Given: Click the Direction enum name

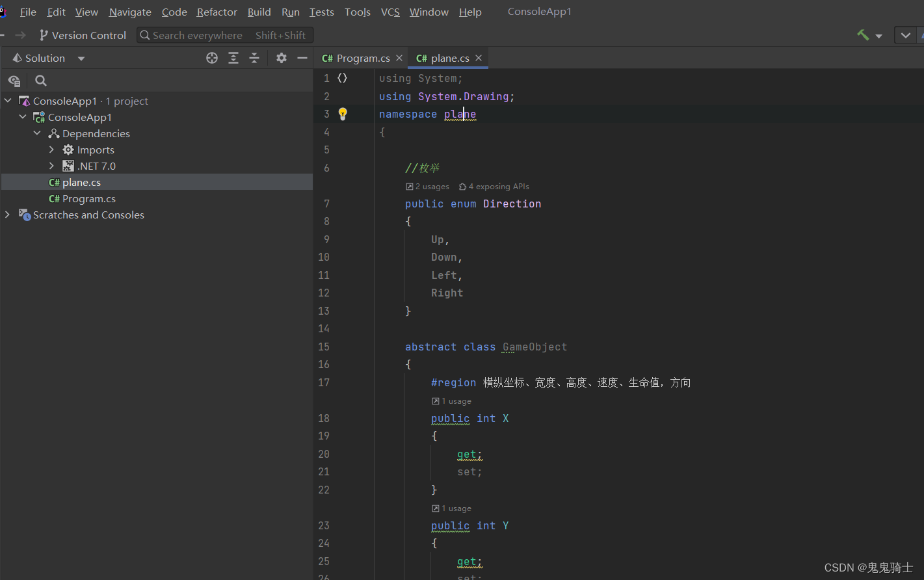Looking at the screenshot, I should [512, 204].
